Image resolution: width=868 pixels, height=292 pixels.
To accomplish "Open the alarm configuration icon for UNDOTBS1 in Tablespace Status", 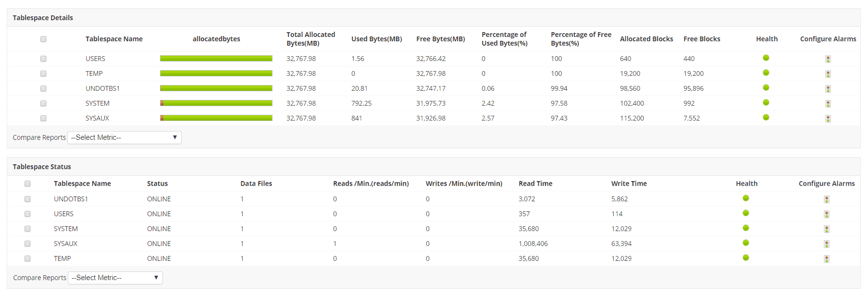I will (x=827, y=199).
